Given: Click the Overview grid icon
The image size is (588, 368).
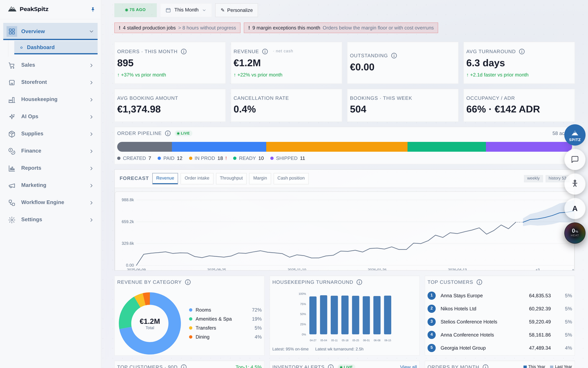Looking at the screenshot, I should [x=12, y=31].
